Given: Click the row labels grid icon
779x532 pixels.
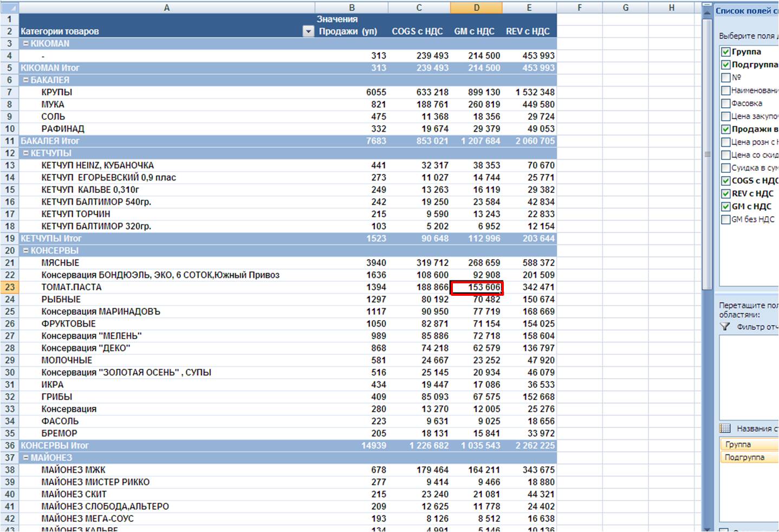Looking at the screenshot, I should coord(725,429).
